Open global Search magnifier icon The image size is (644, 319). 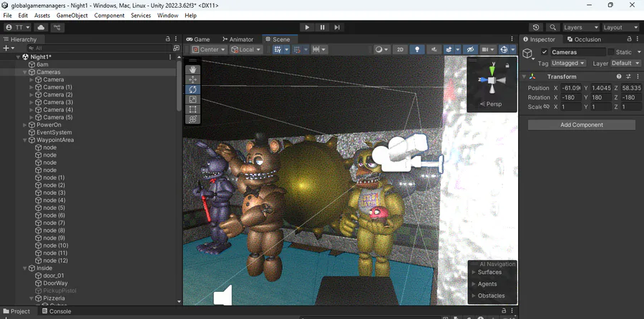coord(553,27)
